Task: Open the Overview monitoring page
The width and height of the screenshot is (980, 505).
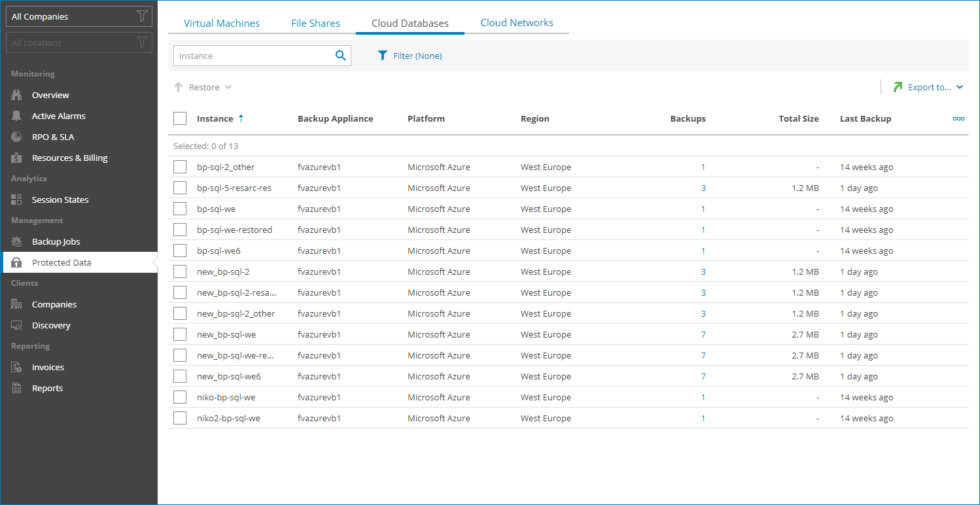Action: tap(50, 95)
